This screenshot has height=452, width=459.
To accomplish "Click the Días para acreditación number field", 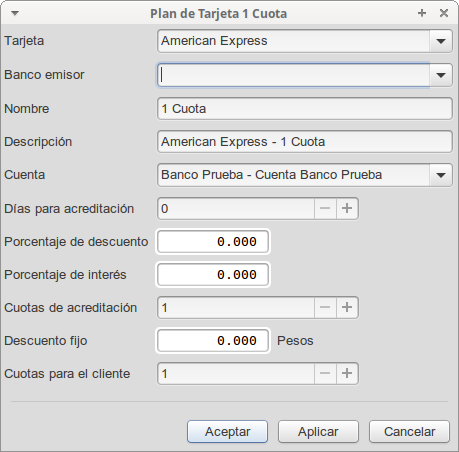I will (x=236, y=208).
